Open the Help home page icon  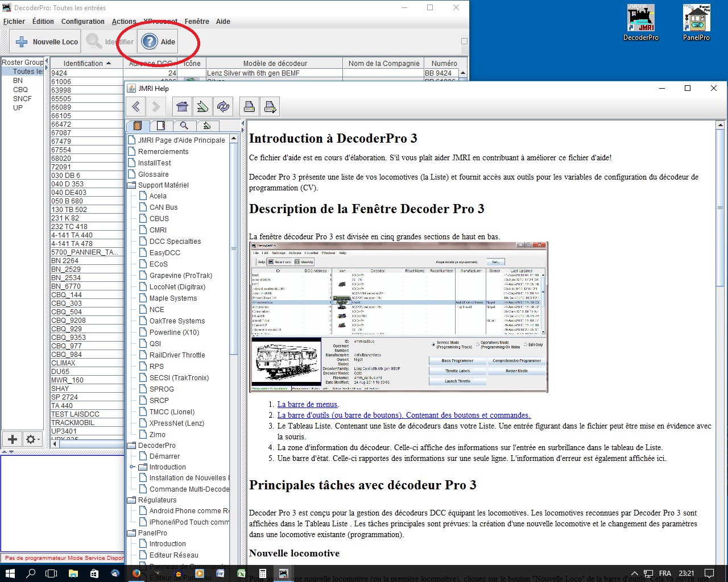[x=182, y=106]
